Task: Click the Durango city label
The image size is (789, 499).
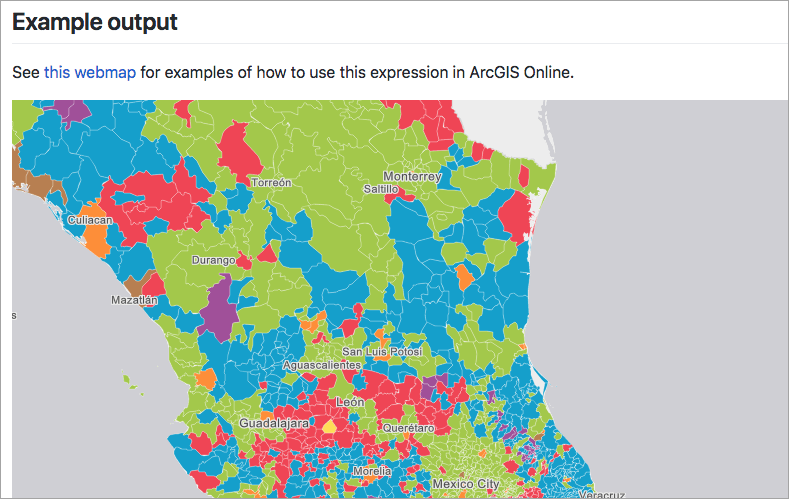Action: [x=214, y=261]
